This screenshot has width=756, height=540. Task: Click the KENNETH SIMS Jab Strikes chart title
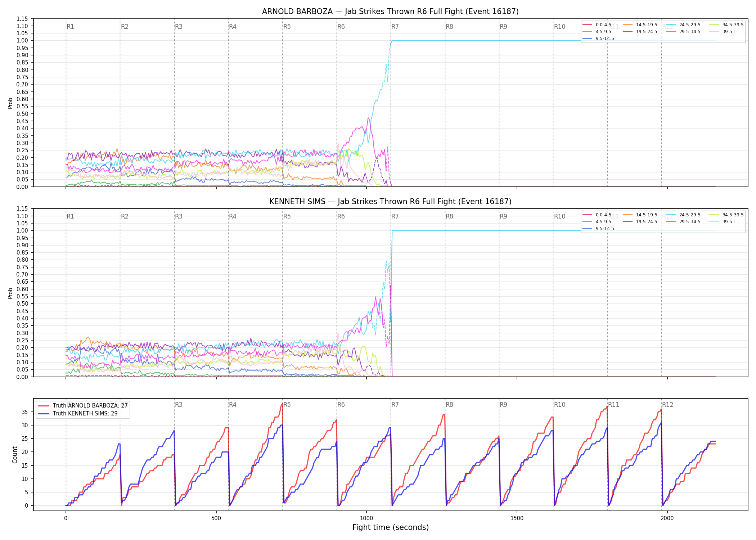[390, 202]
